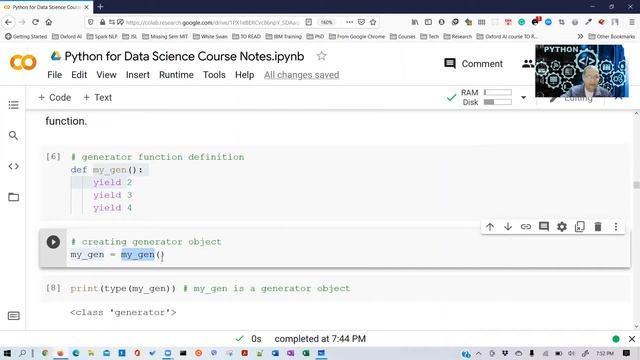Move the selected cell down
This screenshot has height=360, width=640.
(x=508, y=227)
